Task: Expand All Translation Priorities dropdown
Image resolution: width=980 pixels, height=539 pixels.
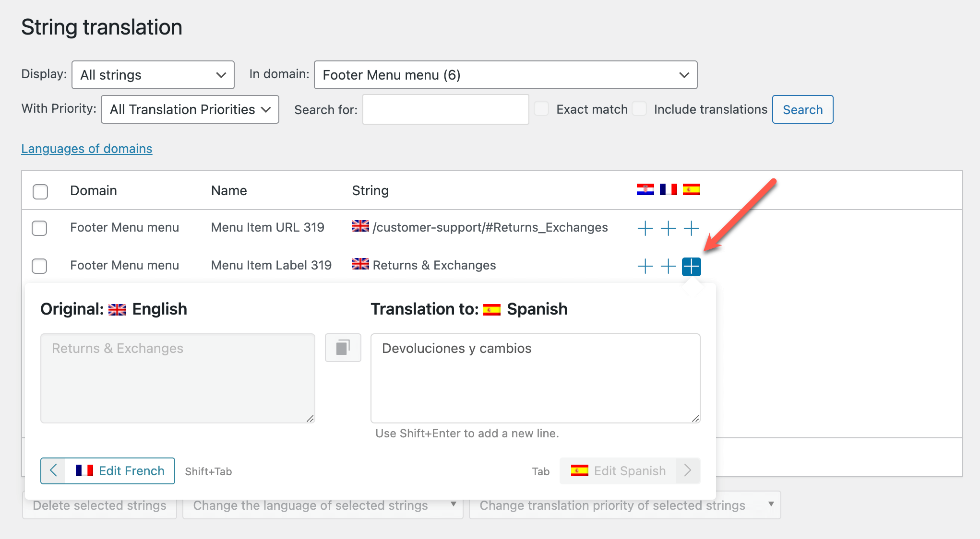Action: (190, 109)
